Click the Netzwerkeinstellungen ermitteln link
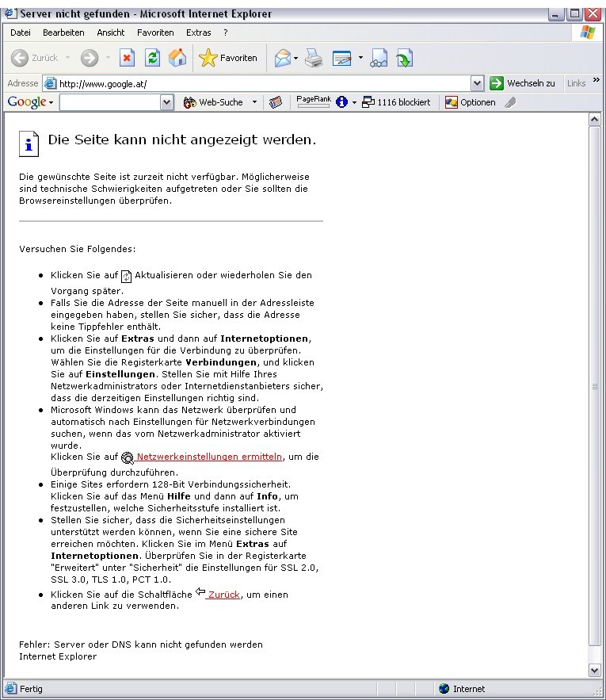This screenshot has height=700, width=606. click(209, 457)
